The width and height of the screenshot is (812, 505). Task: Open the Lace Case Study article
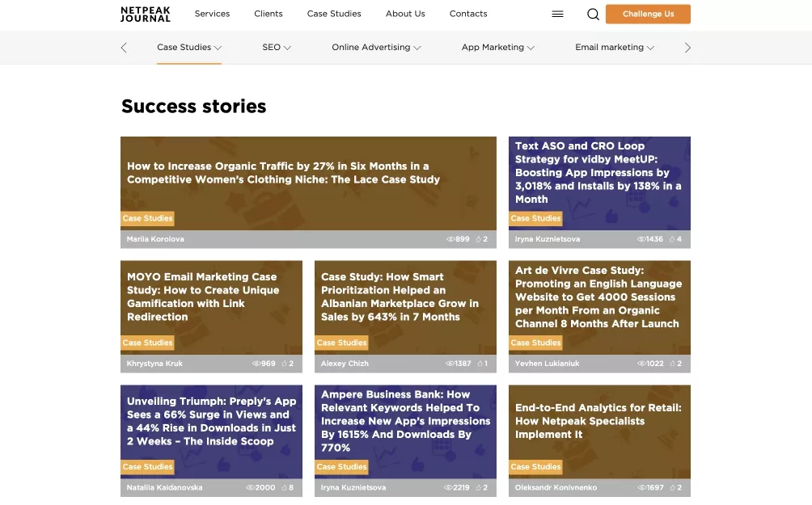(x=283, y=173)
